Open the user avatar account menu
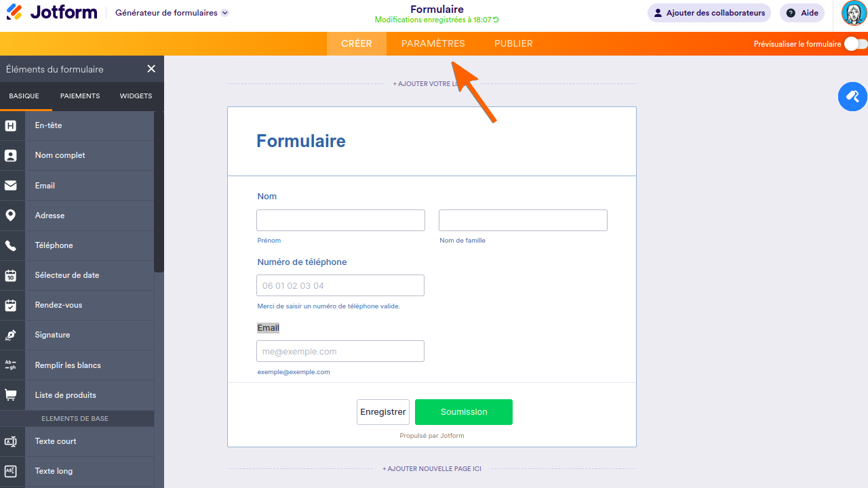The width and height of the screenshot is (868, 488). pyautogui.click(x=854, y=13)
